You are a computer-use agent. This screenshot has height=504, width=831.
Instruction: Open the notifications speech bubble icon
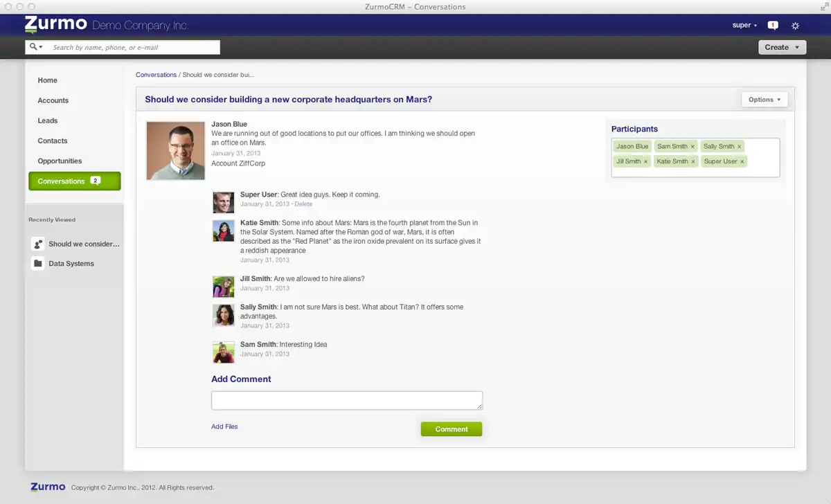pos(773,26)
